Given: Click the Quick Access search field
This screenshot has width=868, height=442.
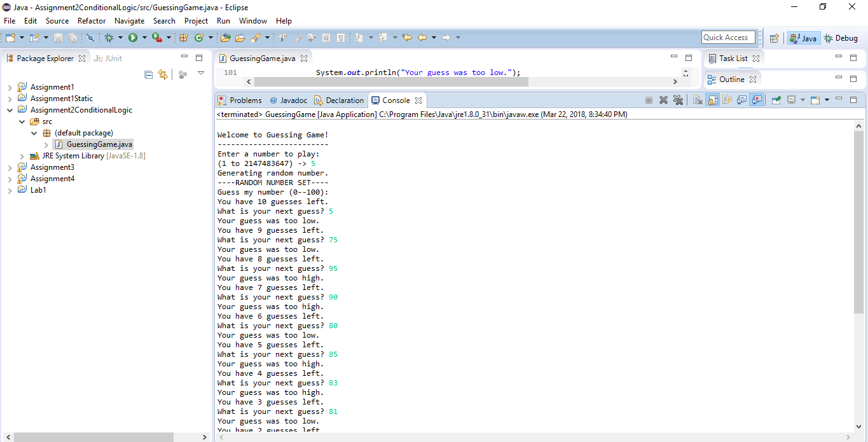Looking at the screenshot, I should point(728,38).
